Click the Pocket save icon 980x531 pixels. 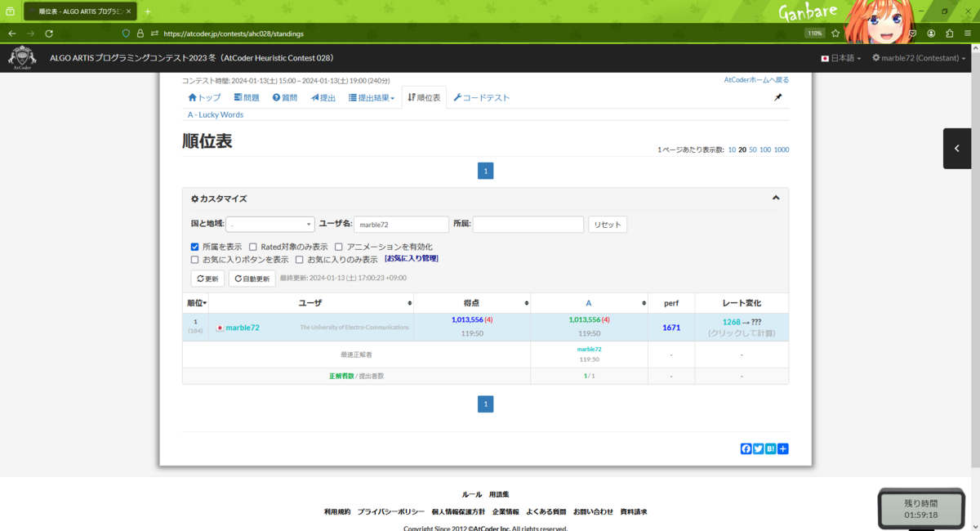912,33
